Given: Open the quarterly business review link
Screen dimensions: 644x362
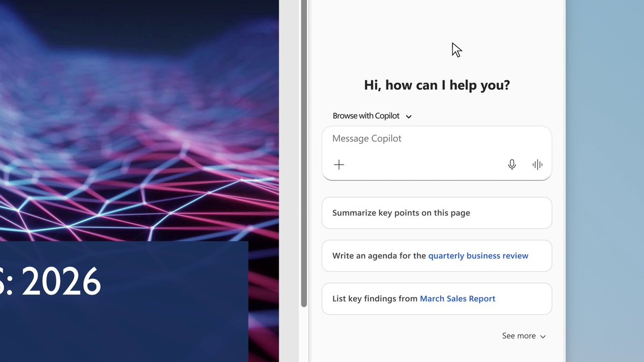Looking at the screenshot, I should click(478, 256).
